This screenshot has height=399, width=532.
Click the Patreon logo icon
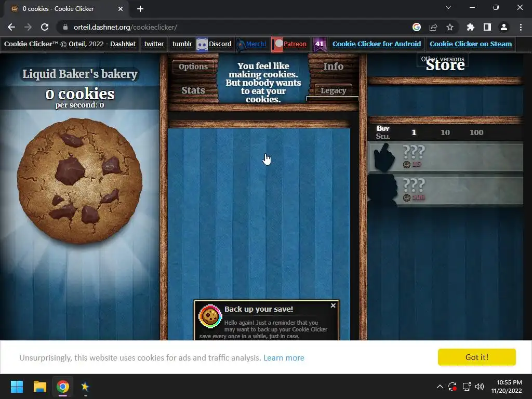point(277,45)
